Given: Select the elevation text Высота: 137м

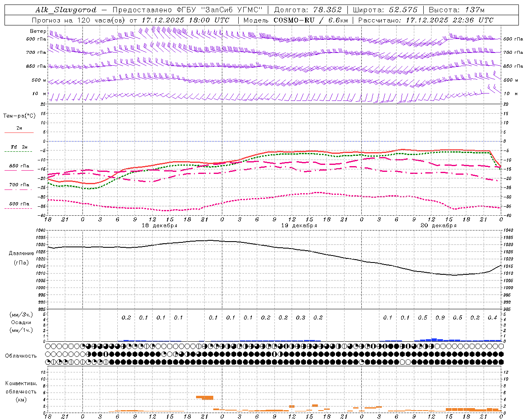Looking at the screenshot, I should (x=457, y=10).
